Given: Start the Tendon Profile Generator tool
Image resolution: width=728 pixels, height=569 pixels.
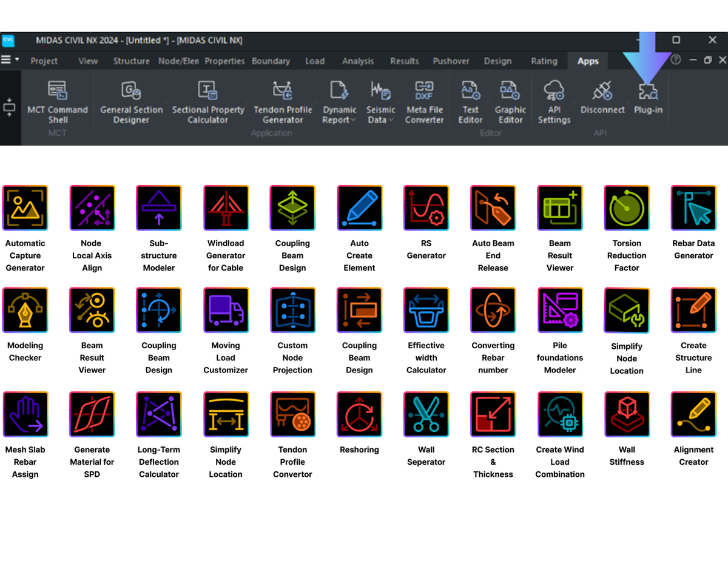Looking at the screenshot, I should (x=283, y=101).
